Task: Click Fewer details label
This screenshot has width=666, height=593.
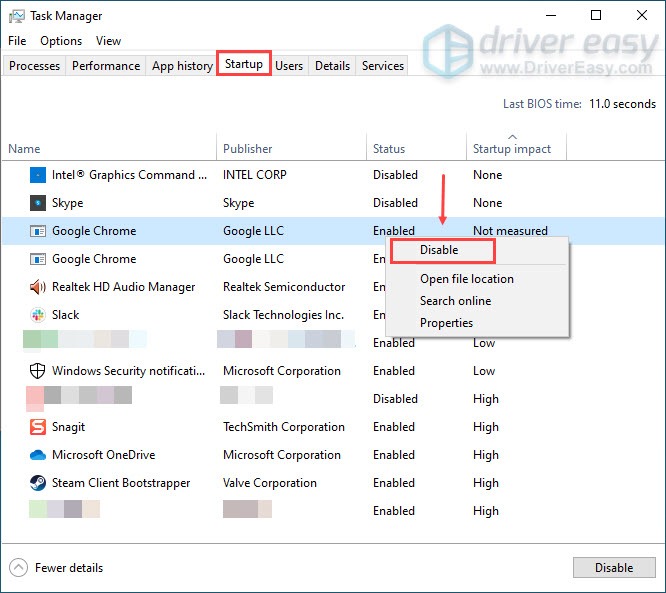Action: 69,568
